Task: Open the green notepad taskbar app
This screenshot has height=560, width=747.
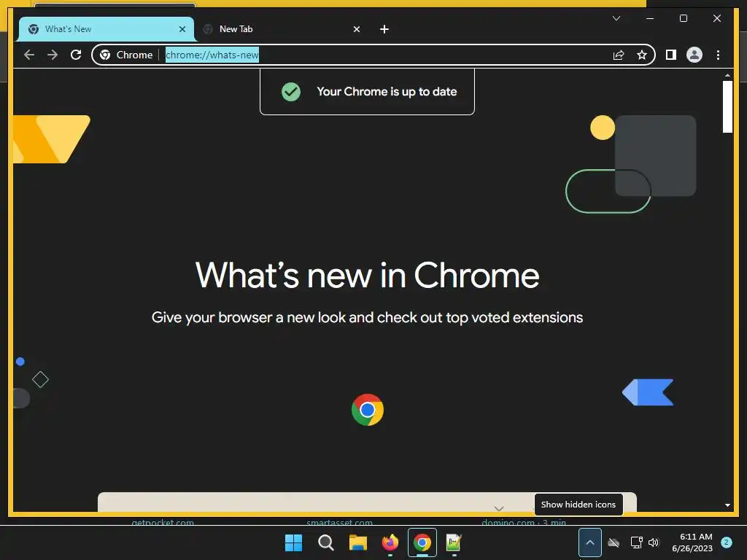Action: tap(454, 542)
